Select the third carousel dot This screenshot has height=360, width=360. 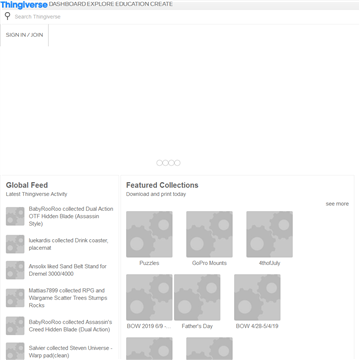click(171, 163)
